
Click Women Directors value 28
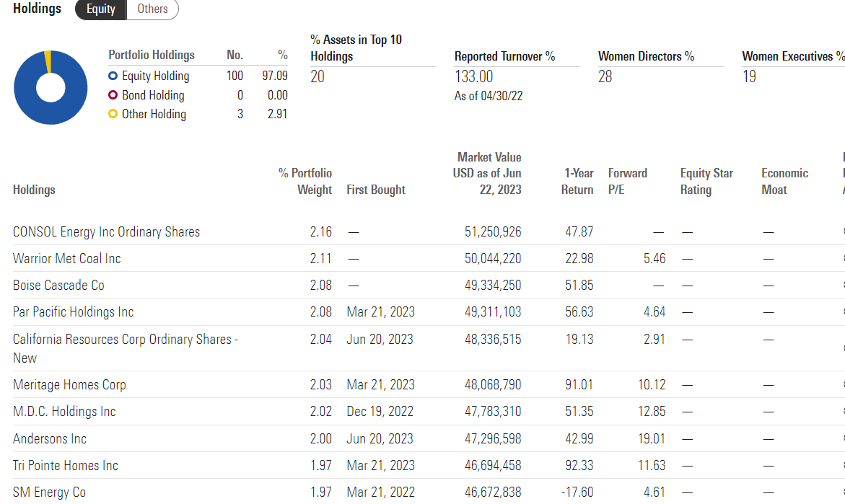pyautogui.click(x=605, y=77)
